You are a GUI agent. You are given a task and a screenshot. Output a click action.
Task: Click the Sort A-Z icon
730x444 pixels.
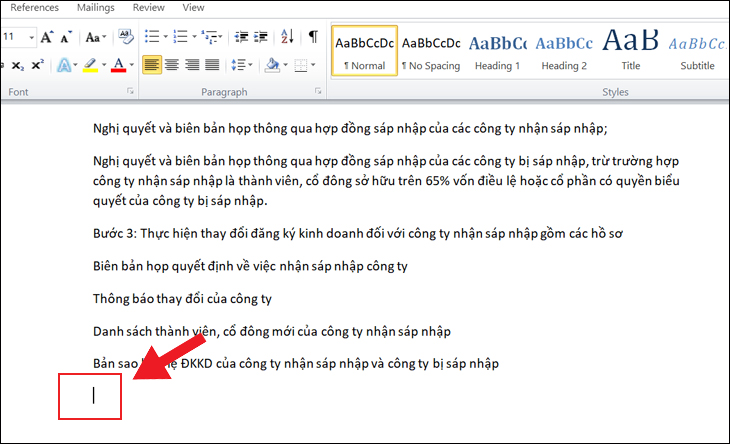click(x=285, y=37)
